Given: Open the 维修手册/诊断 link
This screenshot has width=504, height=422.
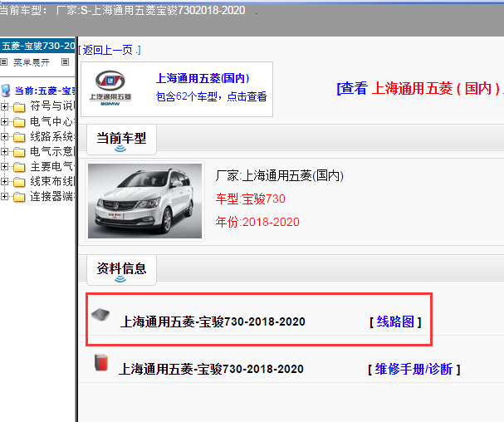Looking at the screenshot, I should click(x=413, y=369).
